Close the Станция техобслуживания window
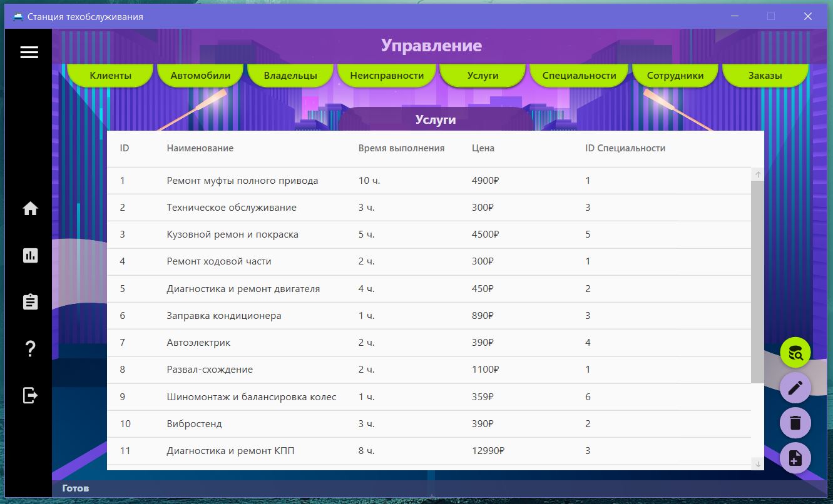Viewport: 833px width, 504px height. pyautogui.click(x=808, y=17)
